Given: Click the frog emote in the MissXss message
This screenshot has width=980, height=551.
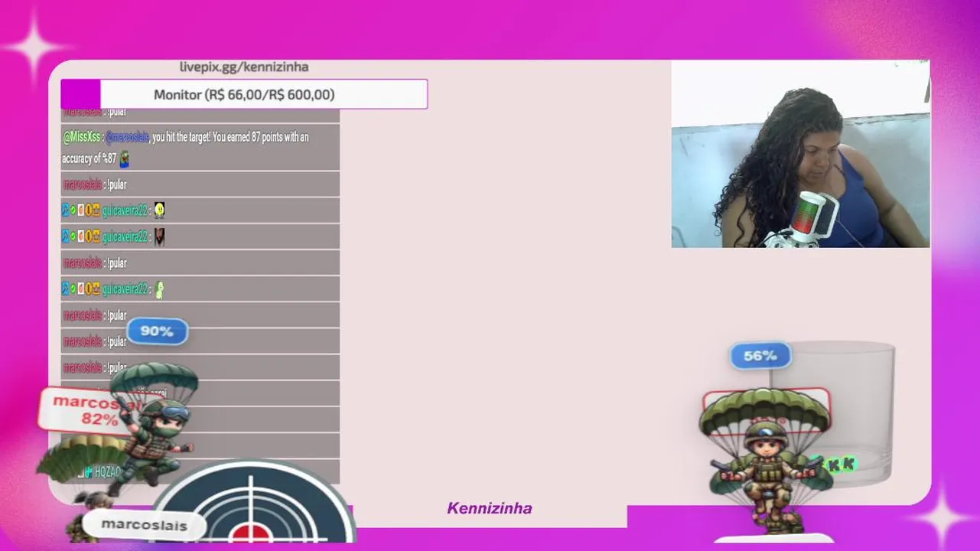Looking at the screenshot, I should click(124, 158).
